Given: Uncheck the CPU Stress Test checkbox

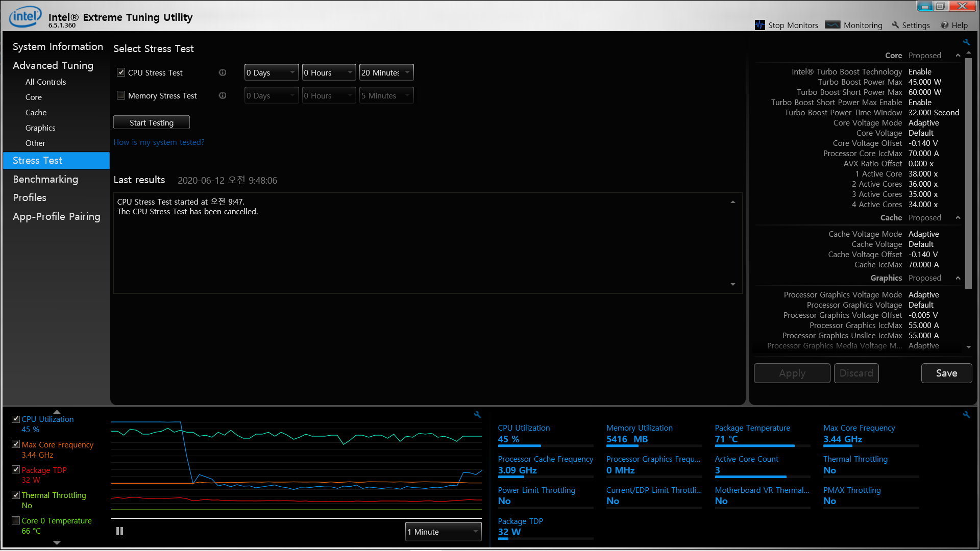Looking at the screenshot, I should [x=121, y=72].
